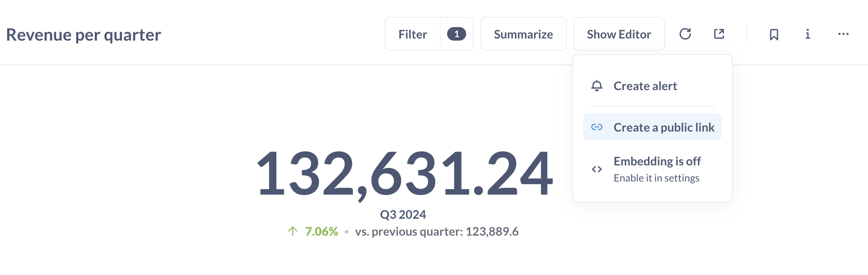Click Embedding is off option
Viewport: 868px width, 275px height.
657,161
